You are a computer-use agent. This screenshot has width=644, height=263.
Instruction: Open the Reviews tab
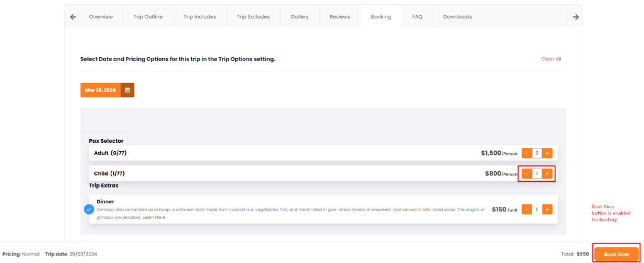tap(340, 17)
